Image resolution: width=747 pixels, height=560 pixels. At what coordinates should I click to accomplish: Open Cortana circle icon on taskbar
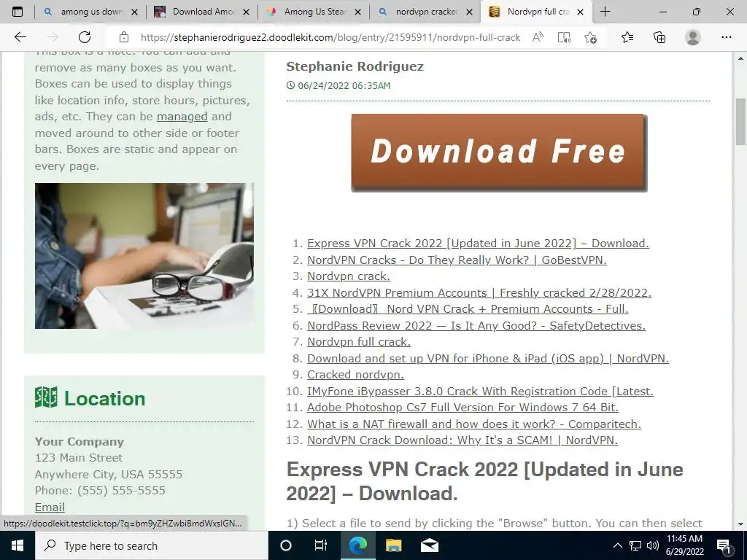[286, 545]
